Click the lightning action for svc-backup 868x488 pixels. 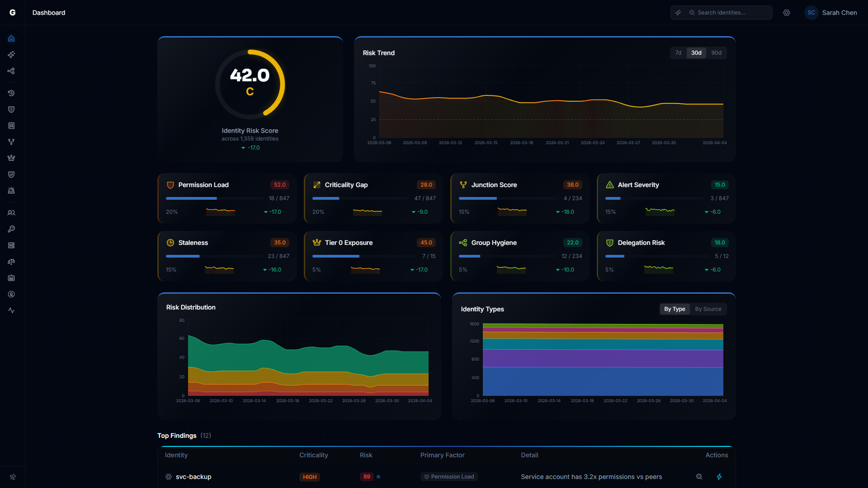(720, 477)
